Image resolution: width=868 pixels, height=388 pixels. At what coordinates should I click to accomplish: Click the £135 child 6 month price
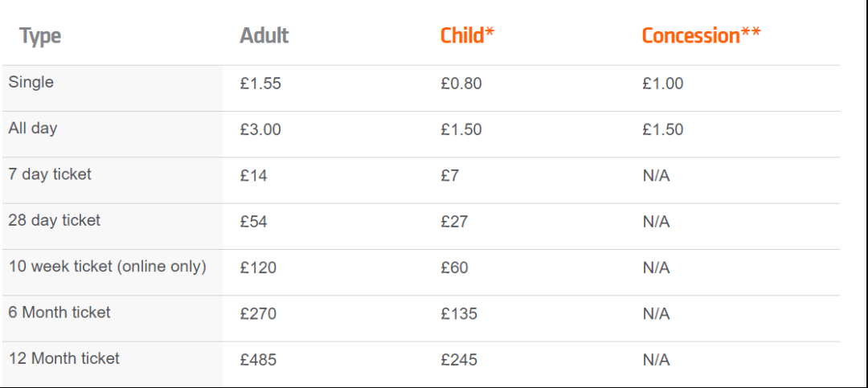(459, 313)
